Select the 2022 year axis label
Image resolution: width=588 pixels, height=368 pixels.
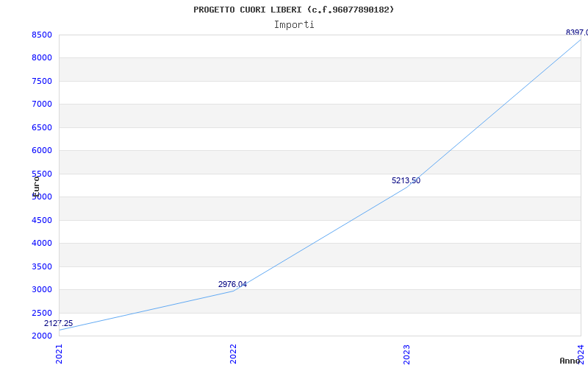coord(233,354)
